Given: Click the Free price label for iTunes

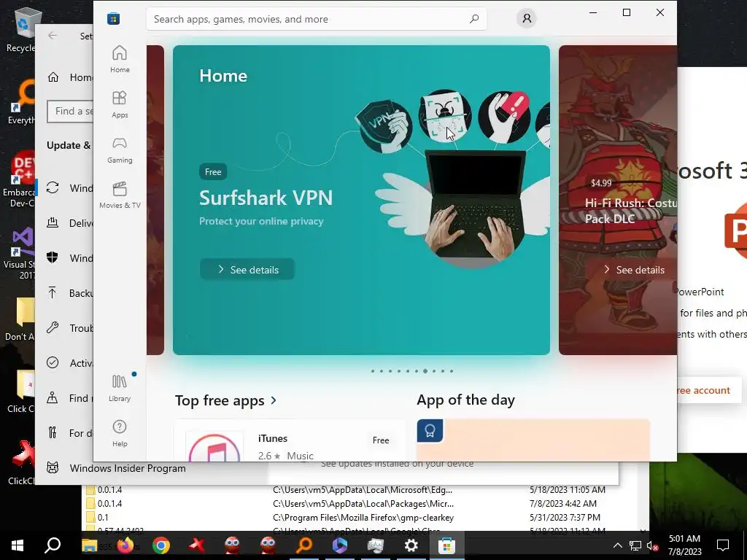Looking at the screenshot, I should click(381, 440).
